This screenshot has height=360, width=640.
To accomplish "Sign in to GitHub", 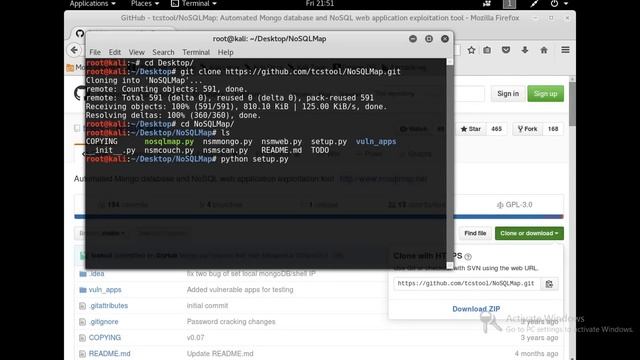I will (x=508, y=94).
